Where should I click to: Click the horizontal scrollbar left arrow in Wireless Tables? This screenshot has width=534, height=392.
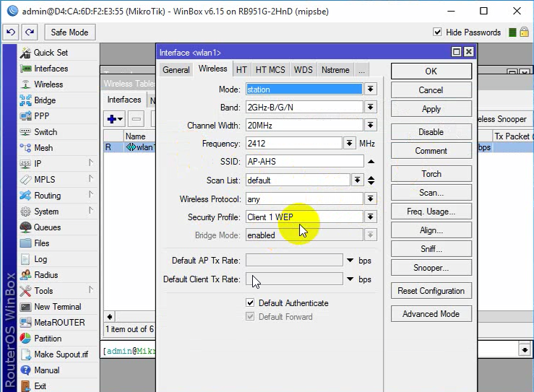(110, 317)
